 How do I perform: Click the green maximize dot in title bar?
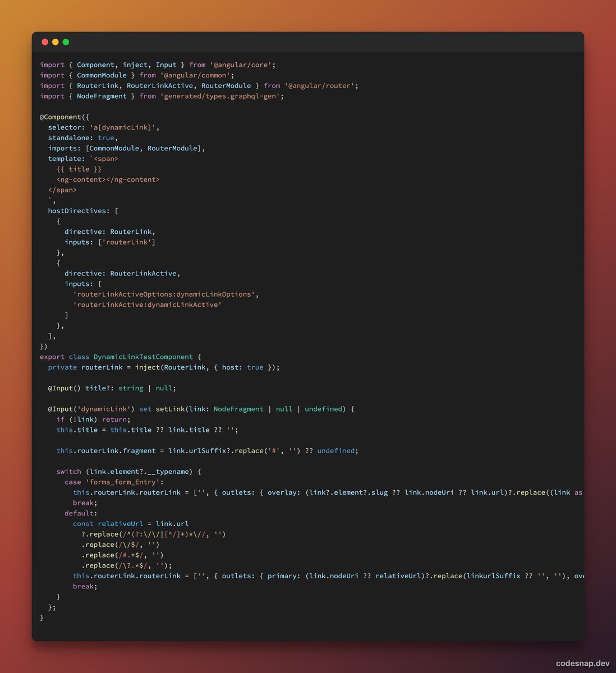[x=66, y=42]
